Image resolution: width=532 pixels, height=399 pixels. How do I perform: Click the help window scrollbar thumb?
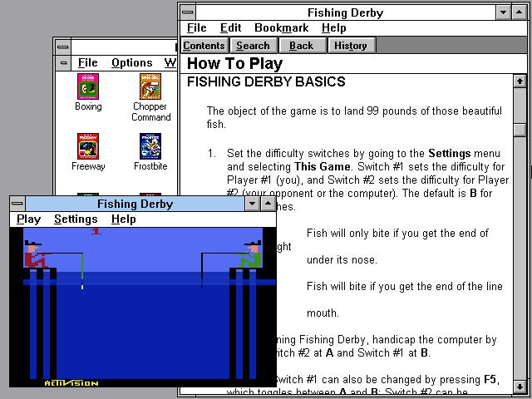click(520, 131)
